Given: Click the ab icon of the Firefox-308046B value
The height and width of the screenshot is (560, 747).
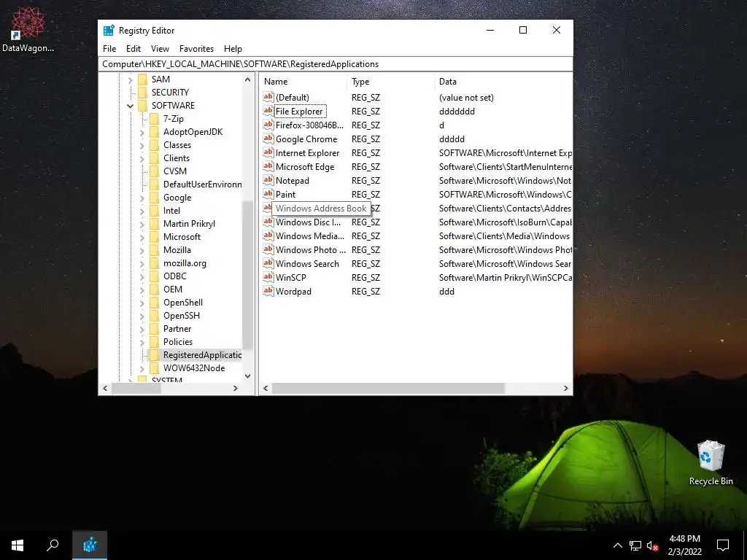Looking at the screenshot, I should point(268,125).
